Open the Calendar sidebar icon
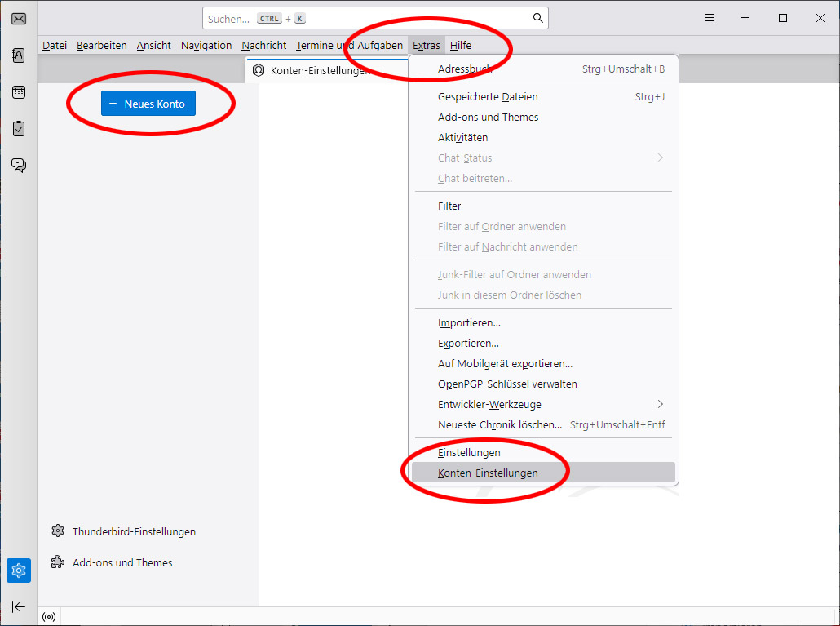840x626 pixels. coord(19,92)
